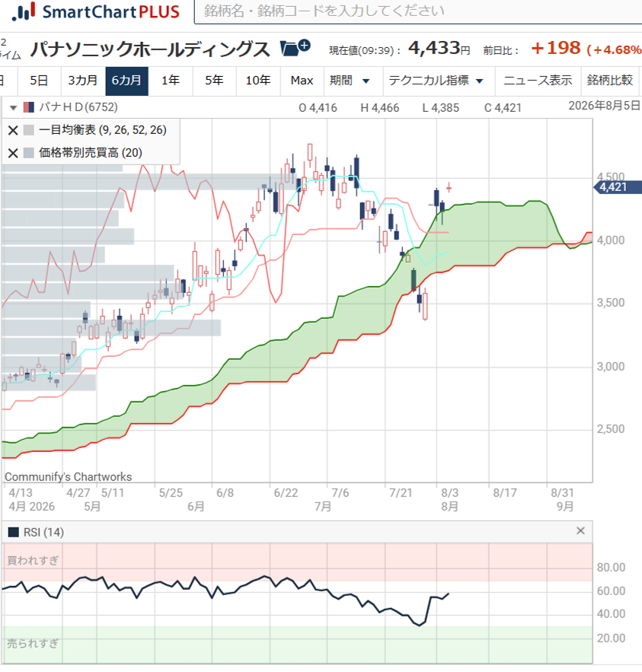The width and height of the screenshot is (642, 672).
Task: Switch chart to 10年 range
Action: (x=258, y=81)
